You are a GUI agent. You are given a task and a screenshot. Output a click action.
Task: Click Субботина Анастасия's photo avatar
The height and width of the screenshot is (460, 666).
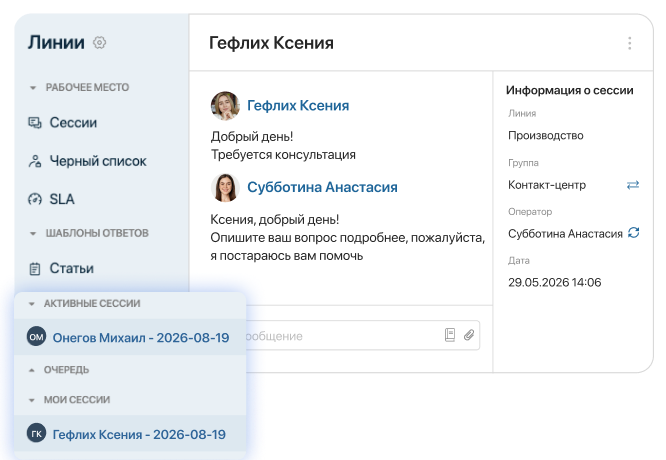225,187
